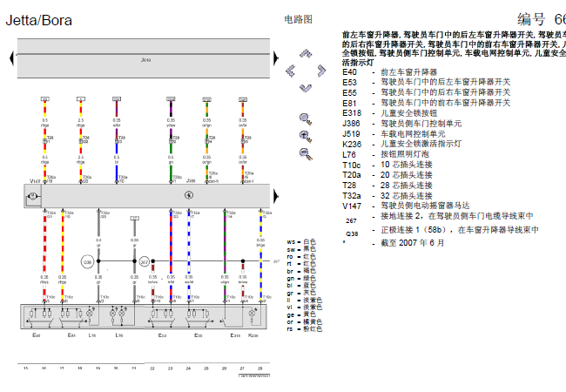Select the E55 legend entry
Screen dimensions: 566x392
pos(427,92)
